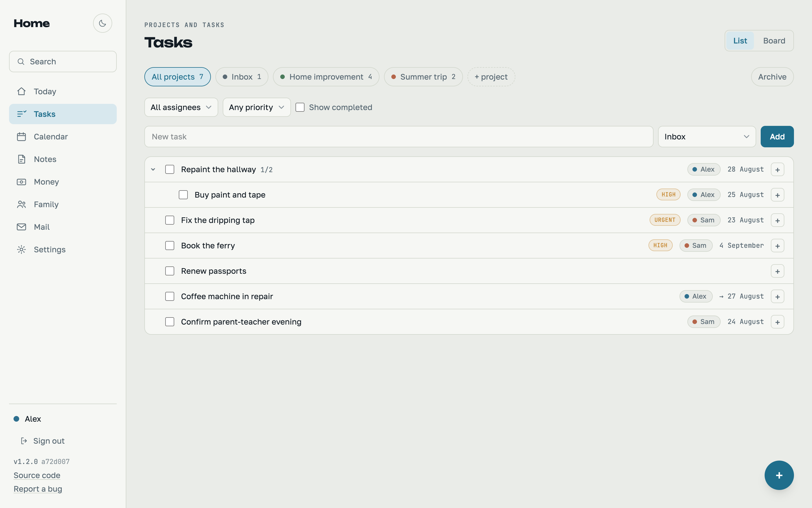Switch to Board view
Screen dimensions: 812x508
(x=774, y=41)
